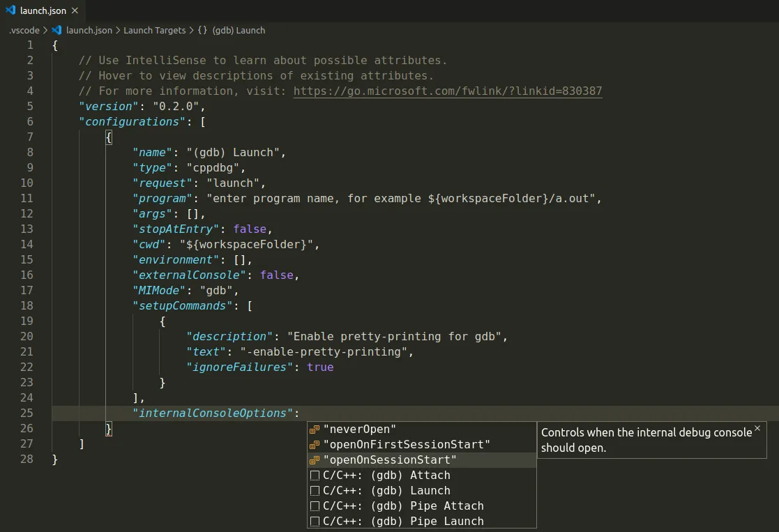Insert C/C++: (gdb) Pipe Attach snippet
This screenshot has width=779, height=532.
(422, 506)
